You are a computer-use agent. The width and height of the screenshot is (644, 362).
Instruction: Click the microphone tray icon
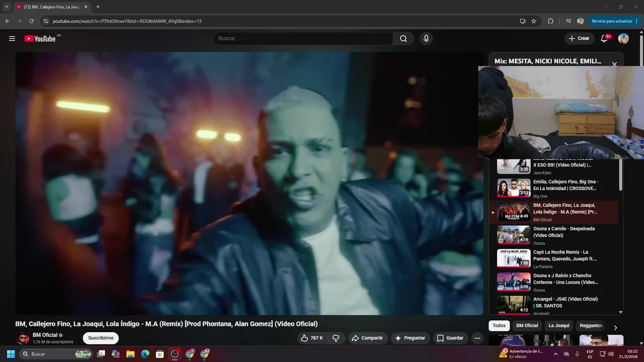(x=577, y=354)
